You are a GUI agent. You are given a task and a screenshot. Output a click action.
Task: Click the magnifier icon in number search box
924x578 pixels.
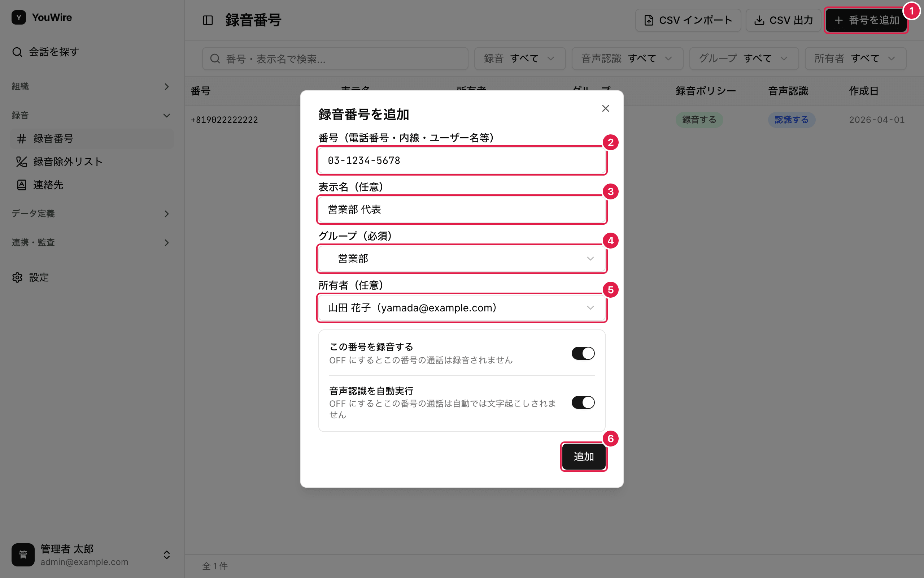click(x=215, y=59)
